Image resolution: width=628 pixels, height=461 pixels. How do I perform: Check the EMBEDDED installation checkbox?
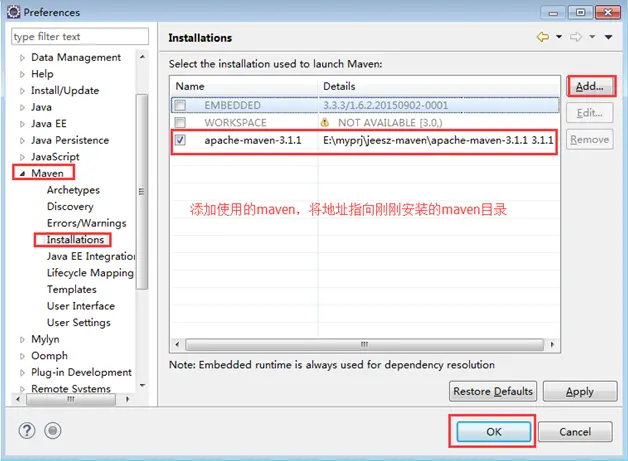pyautogui.click(x=180, y=105)
